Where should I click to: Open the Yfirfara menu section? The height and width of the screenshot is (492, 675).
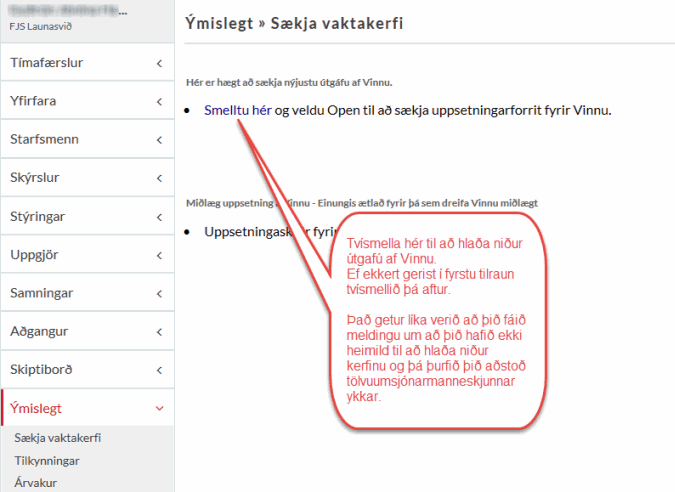pyautogui.click(x=88, y=101)
